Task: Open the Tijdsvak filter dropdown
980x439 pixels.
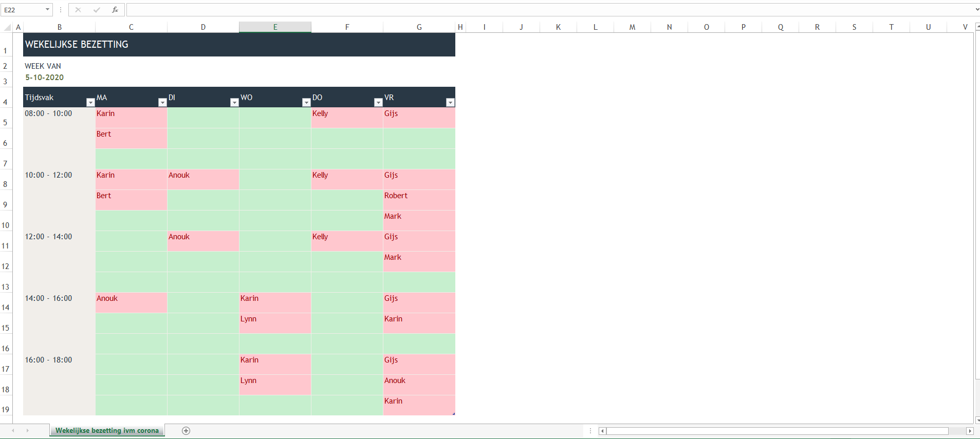Action: (x=90, y=102)
